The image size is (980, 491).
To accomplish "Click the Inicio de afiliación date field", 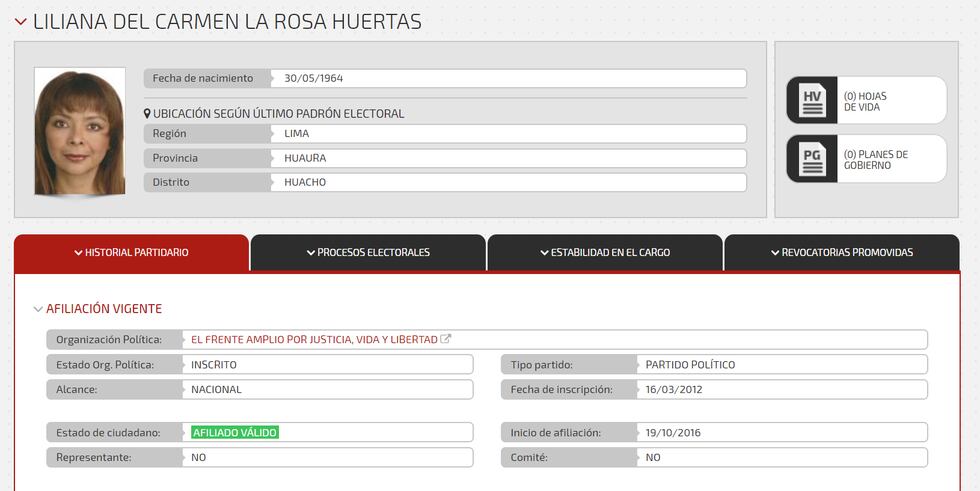I will point(782,433).
